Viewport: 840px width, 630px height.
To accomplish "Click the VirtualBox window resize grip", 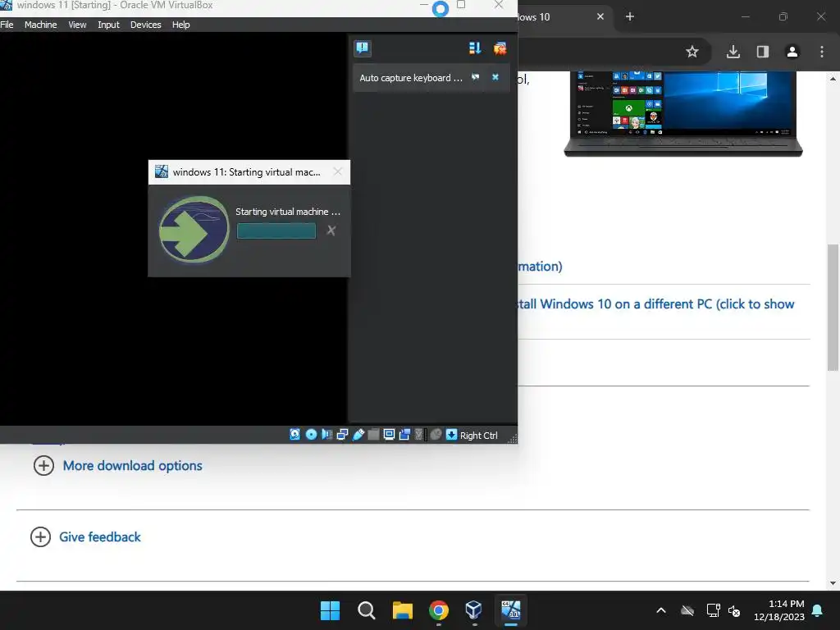I will coord(513,439).
